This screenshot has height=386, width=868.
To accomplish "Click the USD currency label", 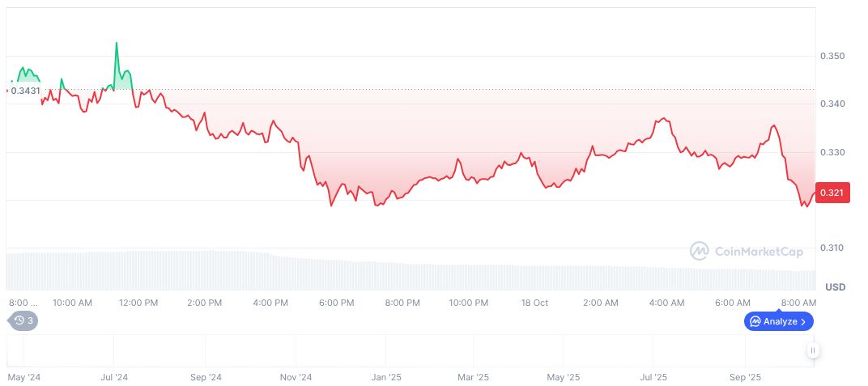I will click(835, 287).
